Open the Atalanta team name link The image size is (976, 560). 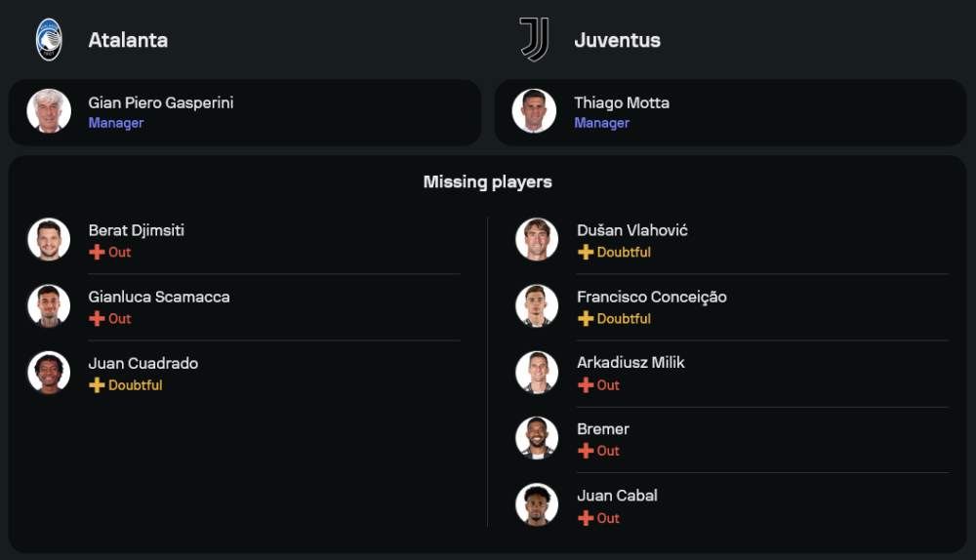tap(128, 40)
